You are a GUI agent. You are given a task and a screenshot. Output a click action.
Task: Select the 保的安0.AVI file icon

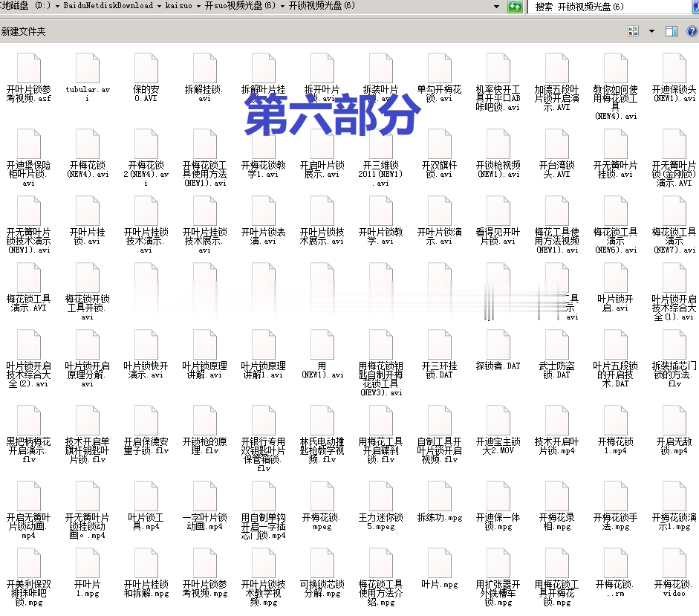tap(146, 68)
